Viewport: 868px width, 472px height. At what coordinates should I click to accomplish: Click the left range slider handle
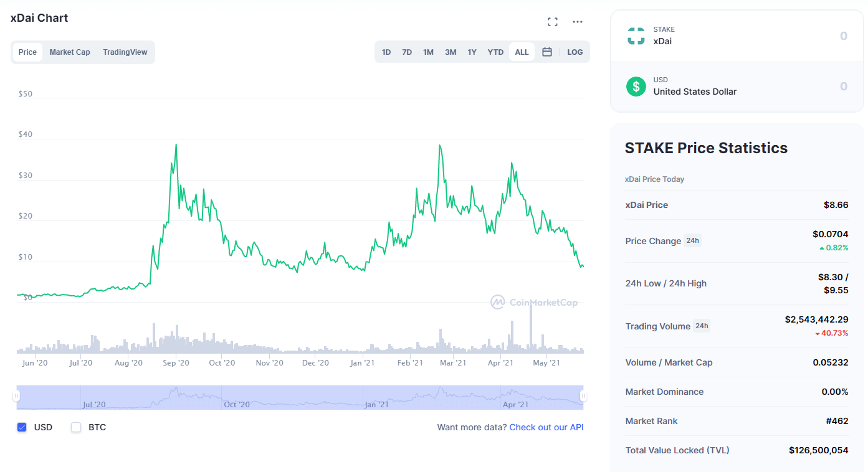click(x=17, y=396)
